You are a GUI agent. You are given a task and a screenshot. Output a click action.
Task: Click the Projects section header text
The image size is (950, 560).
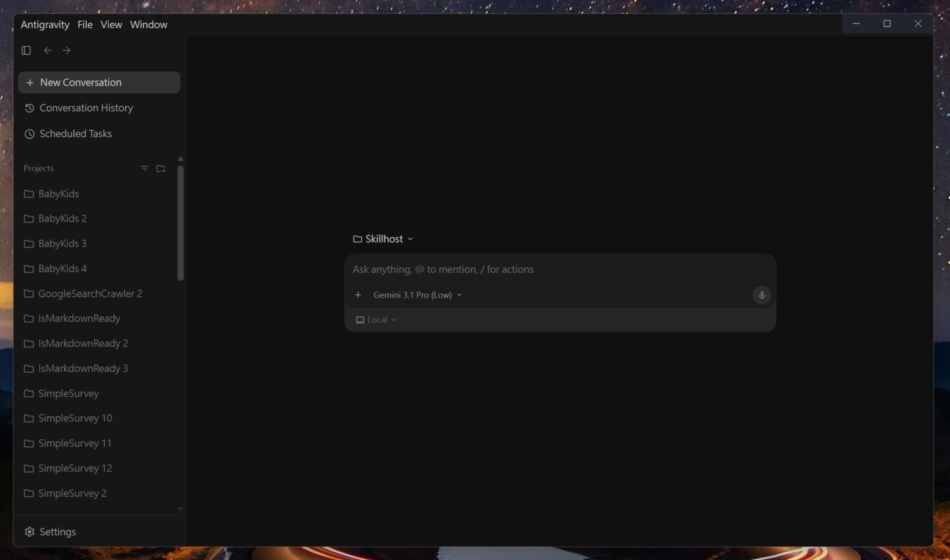coord(39,168)
